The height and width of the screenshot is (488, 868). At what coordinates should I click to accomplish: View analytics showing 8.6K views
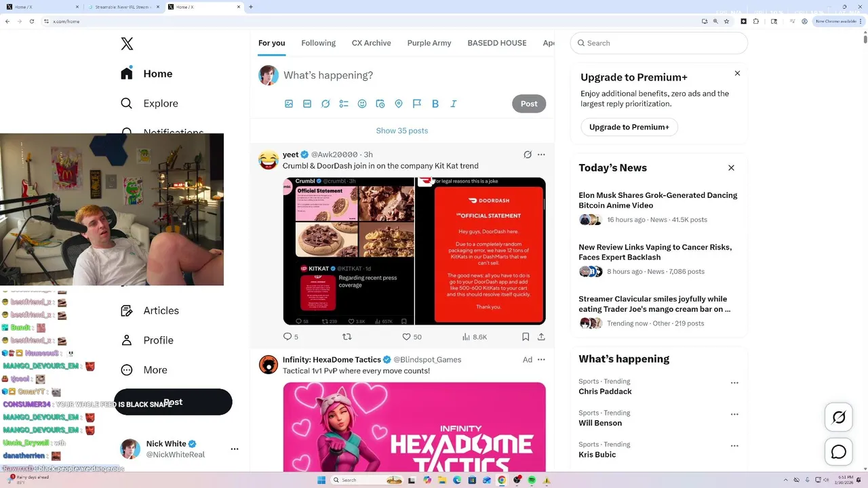pyautogui.click(x=475, y=337)
